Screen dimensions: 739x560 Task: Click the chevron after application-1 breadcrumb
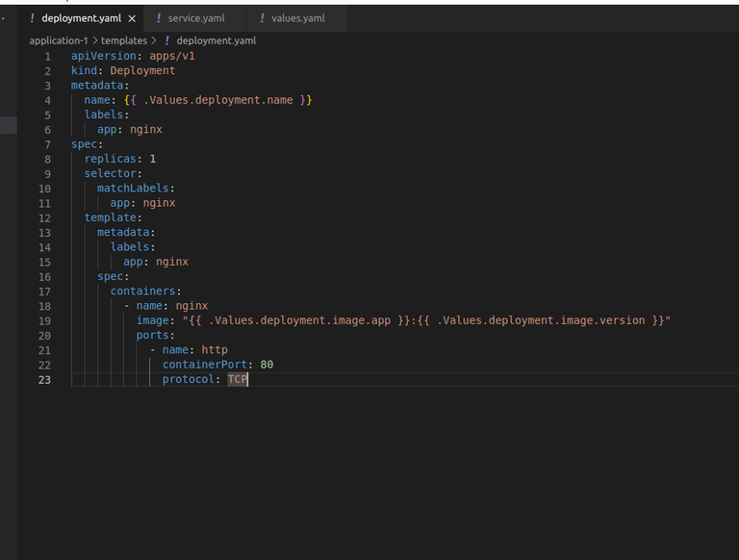[x=94, y=40]
